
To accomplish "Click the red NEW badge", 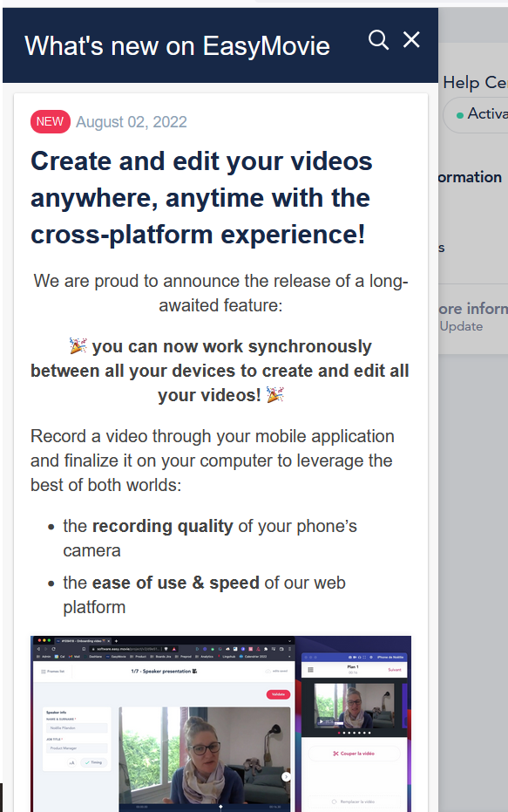I will pos(51,122).
